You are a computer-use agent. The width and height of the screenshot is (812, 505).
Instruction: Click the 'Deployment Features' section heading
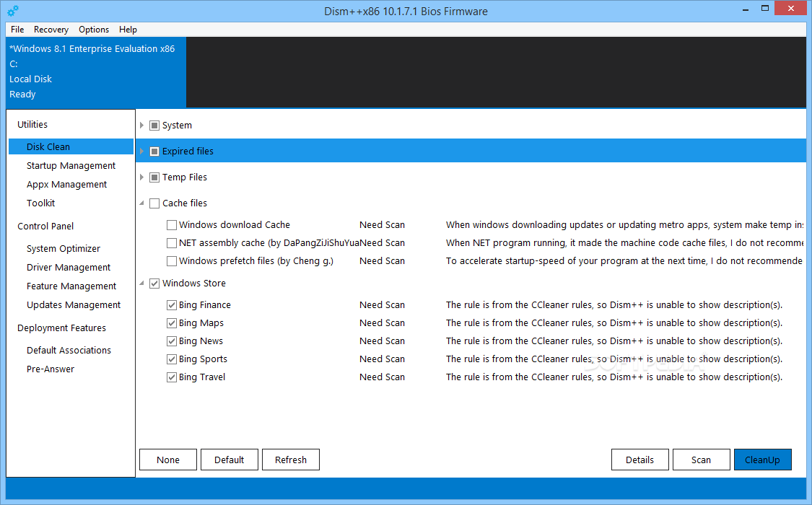(61, 328)
